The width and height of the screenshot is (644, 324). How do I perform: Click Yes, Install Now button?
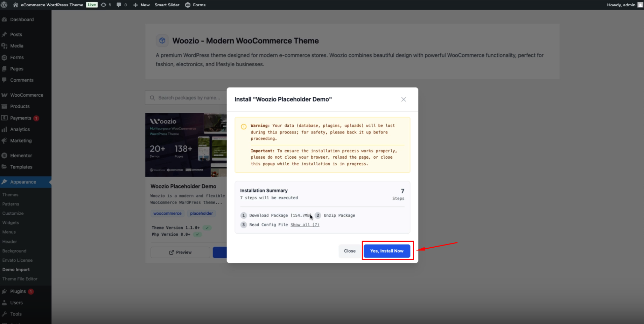point(387,251)
